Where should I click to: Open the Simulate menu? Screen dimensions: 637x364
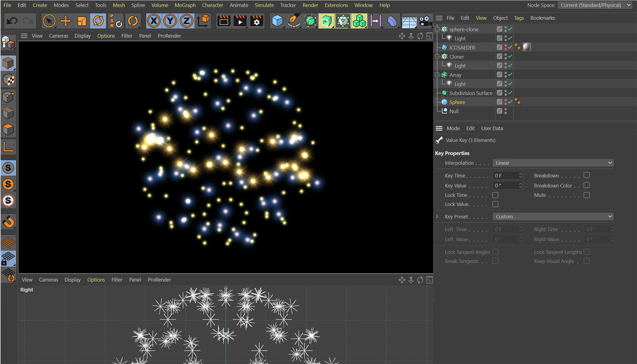264,5
